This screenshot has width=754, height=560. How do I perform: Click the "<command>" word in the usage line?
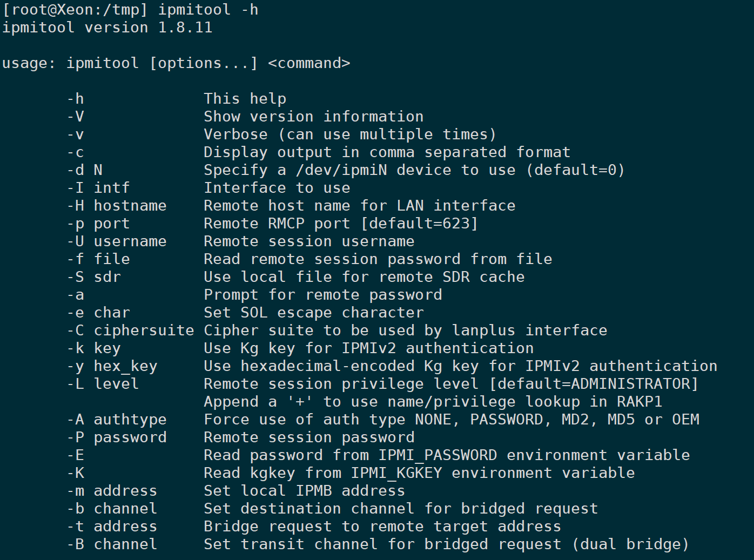click(309, 63)
